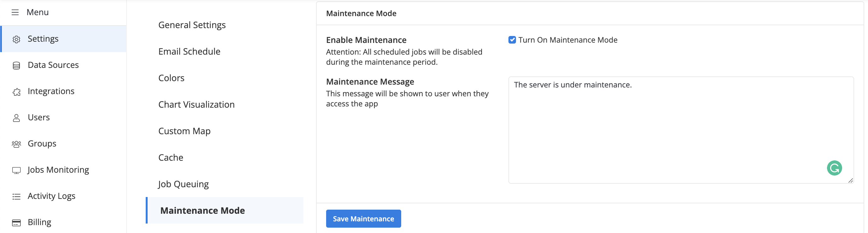Click the hamburger Menu icon
The height and width of the screenshot is (233, 868).
[x=15, y=13]
